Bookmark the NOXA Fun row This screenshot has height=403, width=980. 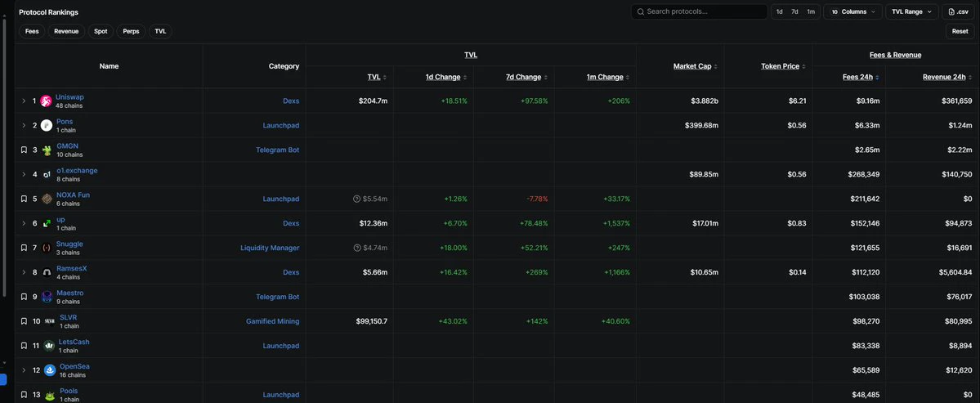pyautogui.click(x=24, y=199)
